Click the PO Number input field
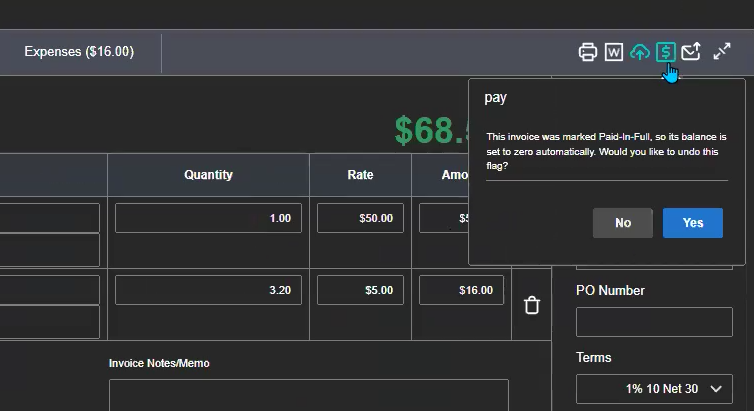This screenshot has height=411, width=754. [654, 322]
